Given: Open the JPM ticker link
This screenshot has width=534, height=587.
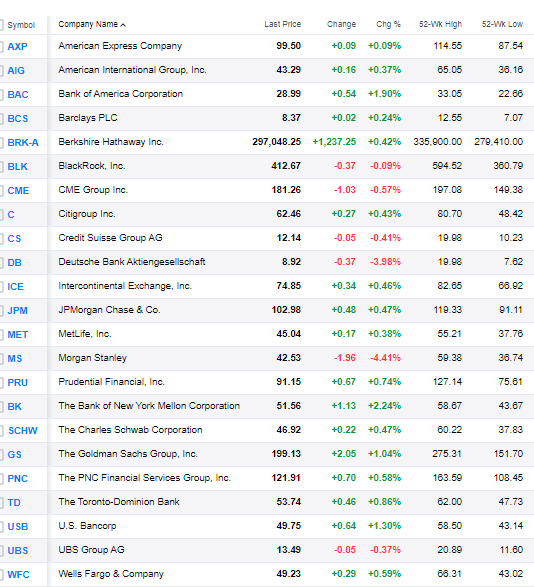Looking at the screenshot, I should tap(17, 310).
